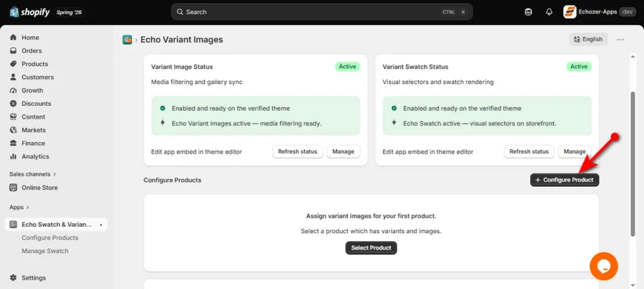Click the Echo Variant Images app icon in breadcrumb
The height and width of the screenshot is (289, 644).
pyautogui.click(x=127, y=40)
